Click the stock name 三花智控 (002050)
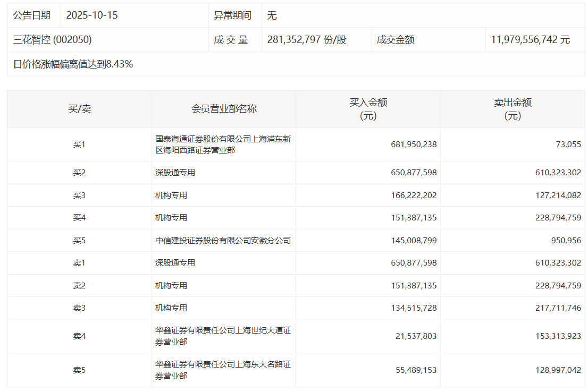The height and width of the screenshot is (392, 588). (x=53, y=40)
